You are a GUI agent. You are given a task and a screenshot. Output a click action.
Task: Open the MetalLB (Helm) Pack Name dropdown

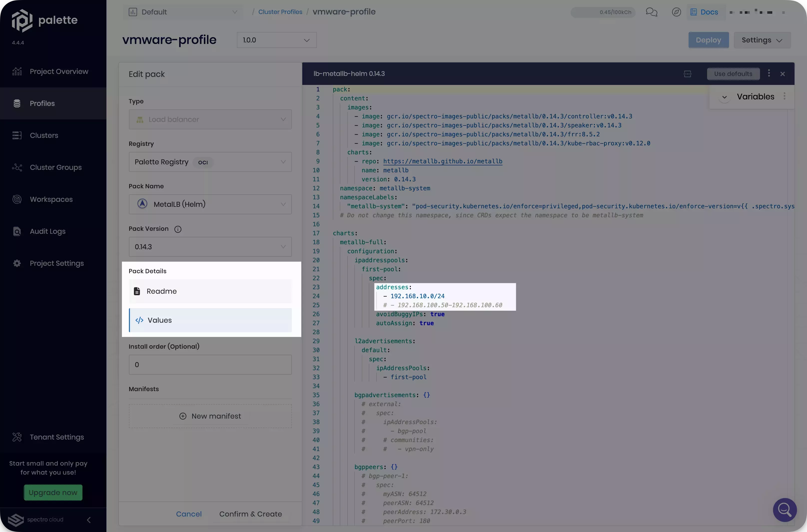[x=210, y=204]
